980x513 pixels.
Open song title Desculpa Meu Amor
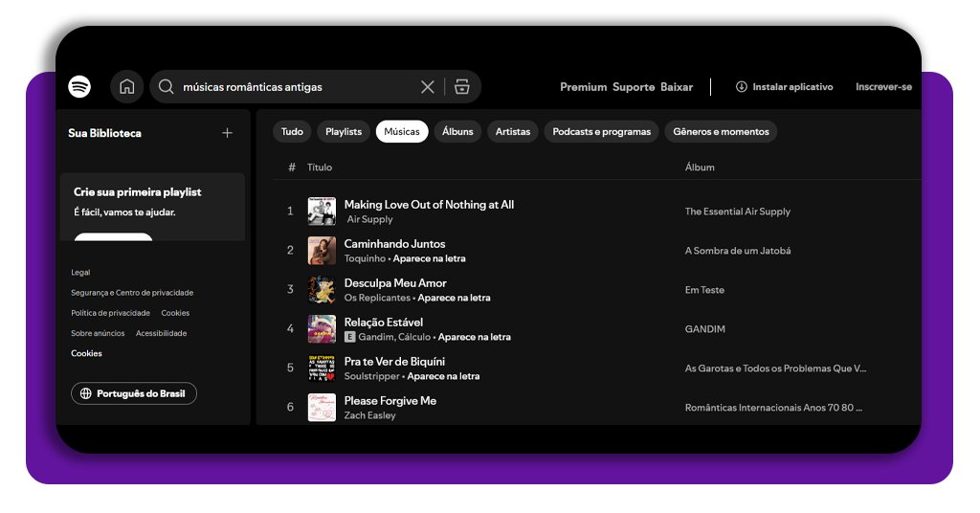[x=395, y=283]
